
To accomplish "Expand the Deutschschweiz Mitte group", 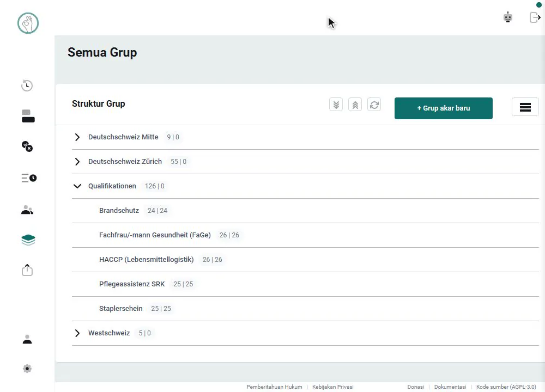I will pos(77,137).
